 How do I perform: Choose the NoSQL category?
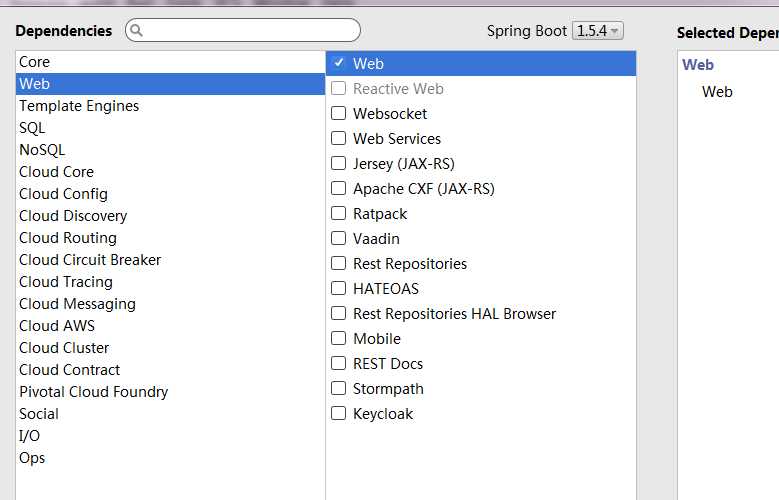(x=170, y=150)
